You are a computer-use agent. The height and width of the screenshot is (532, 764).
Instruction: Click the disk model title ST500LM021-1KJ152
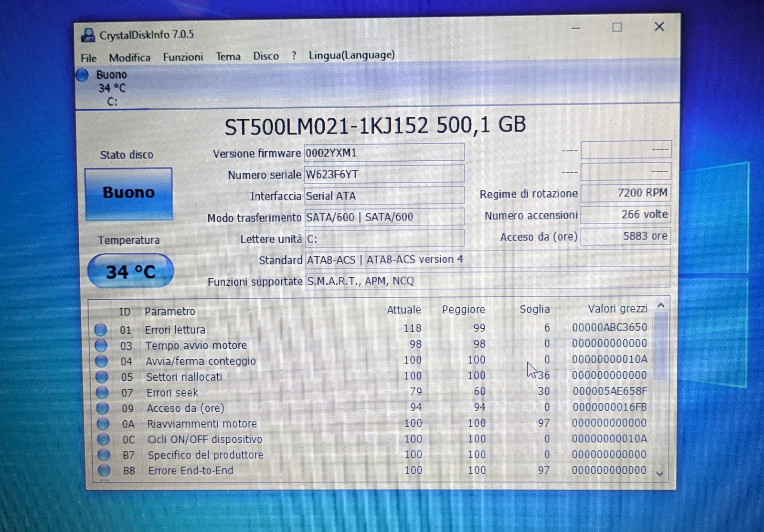[x=326, y=126]
